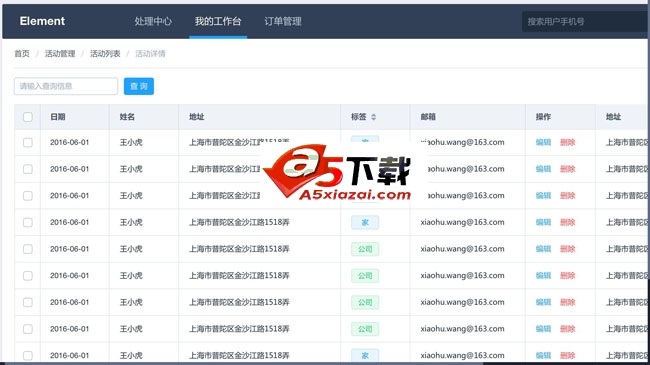The width and height of the screenshot is (650, 365).
Task: Tick the checkbox in the fifth data row
Action: tap(28, 249)
